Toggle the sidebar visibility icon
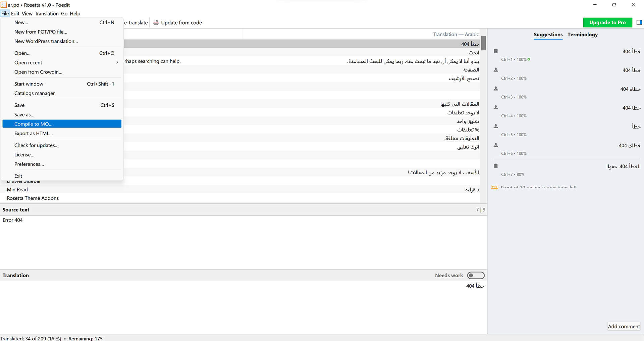 [639, 22]
